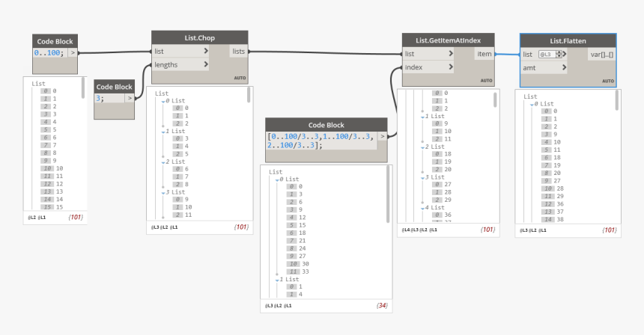Select value 29 in List.Flatten preview
Screen dimensions: 644x335
click(x=560, y=196)
